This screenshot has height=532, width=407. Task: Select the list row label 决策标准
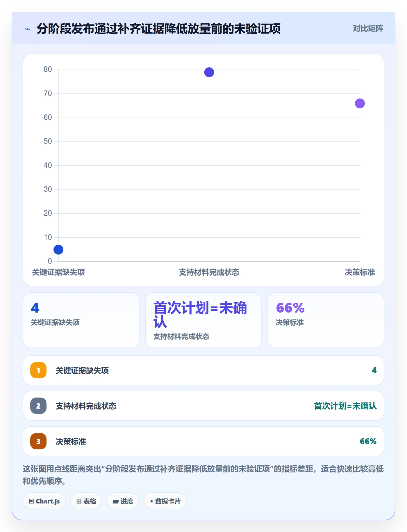[71, 441]
